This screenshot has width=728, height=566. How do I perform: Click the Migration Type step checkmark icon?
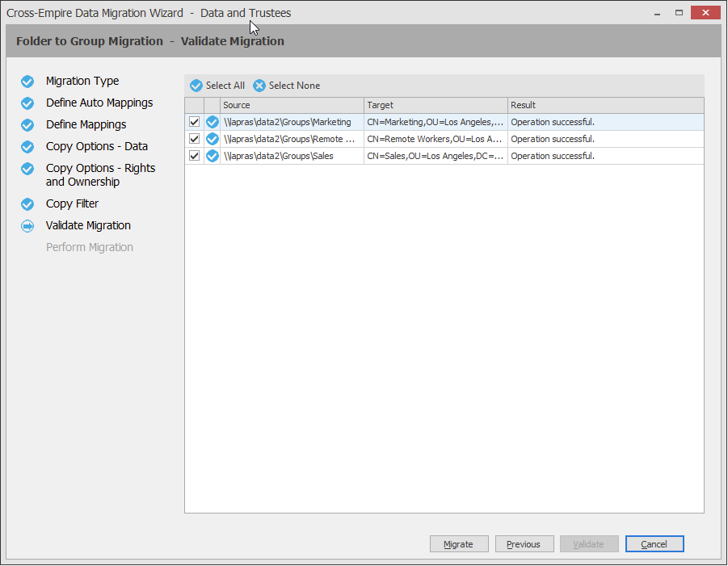pos(27,82)
